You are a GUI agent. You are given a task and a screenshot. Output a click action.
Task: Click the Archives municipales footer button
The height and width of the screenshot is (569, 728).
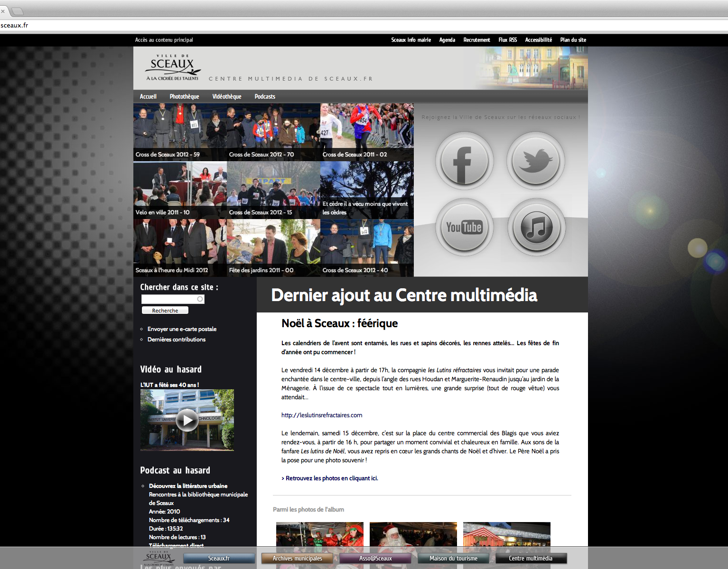pos(297,559)
